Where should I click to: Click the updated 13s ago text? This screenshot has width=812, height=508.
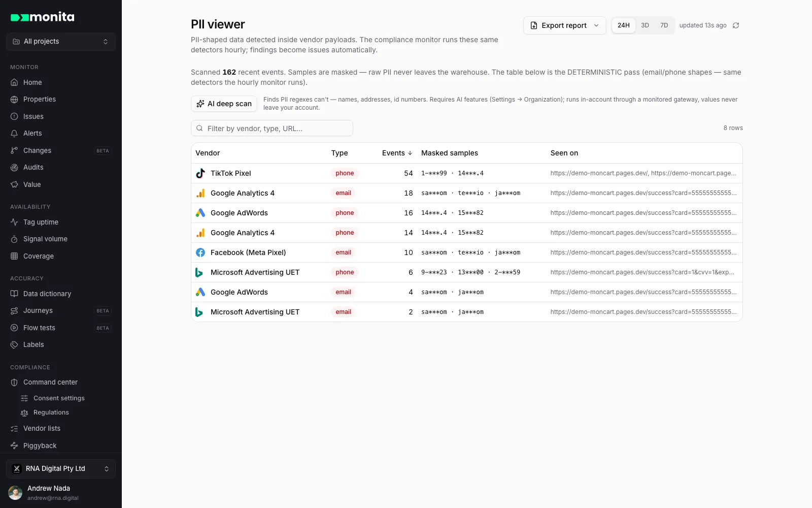[703, 25]
